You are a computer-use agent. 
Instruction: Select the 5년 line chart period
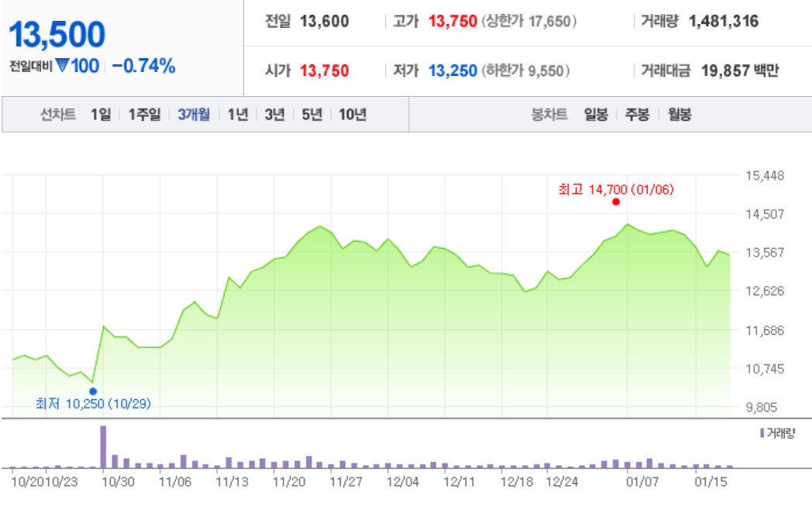coord(312,114)
